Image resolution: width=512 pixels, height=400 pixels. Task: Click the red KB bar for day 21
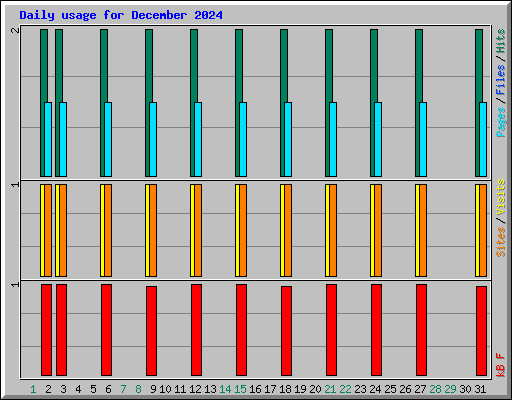tap(331, 330)
